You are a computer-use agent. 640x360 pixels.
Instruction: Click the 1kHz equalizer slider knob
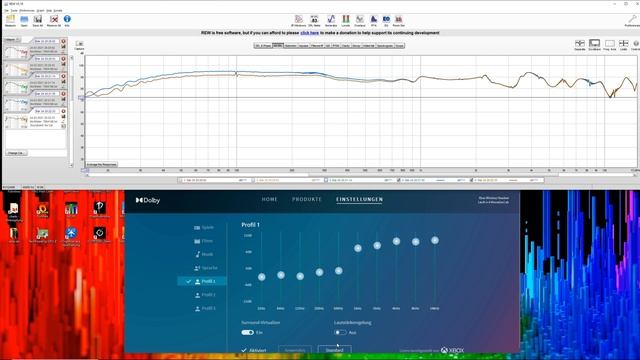tap(358, 248)
